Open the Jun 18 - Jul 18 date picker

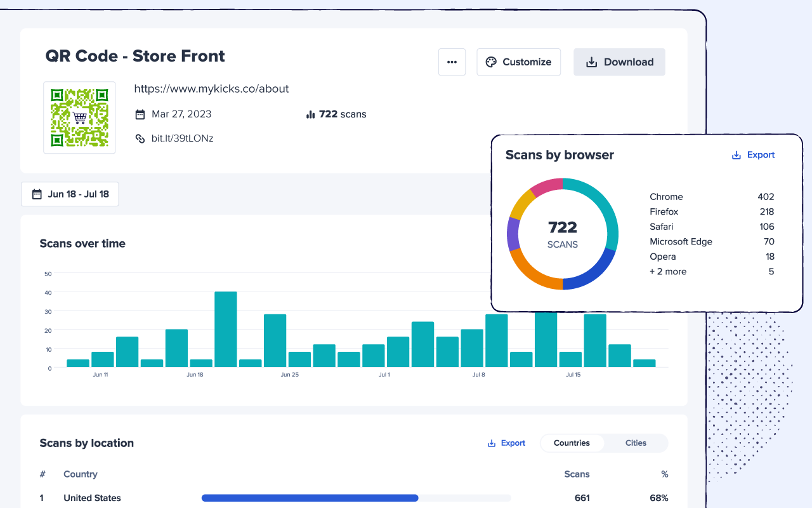(70, 194)
